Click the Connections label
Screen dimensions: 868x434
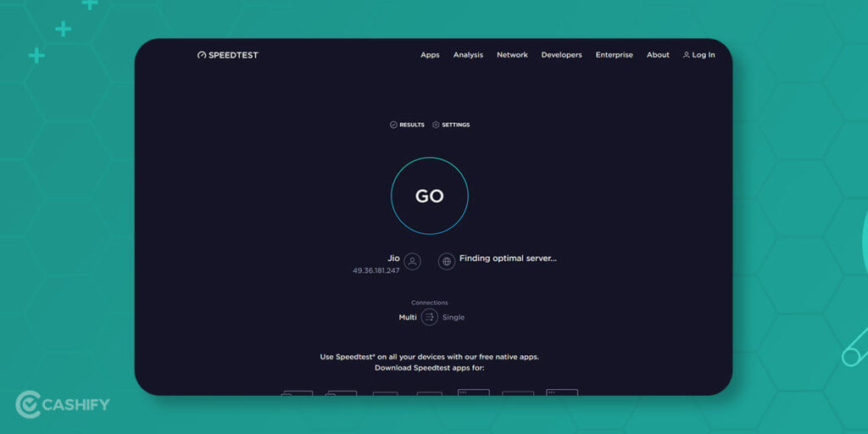[430, 303]
